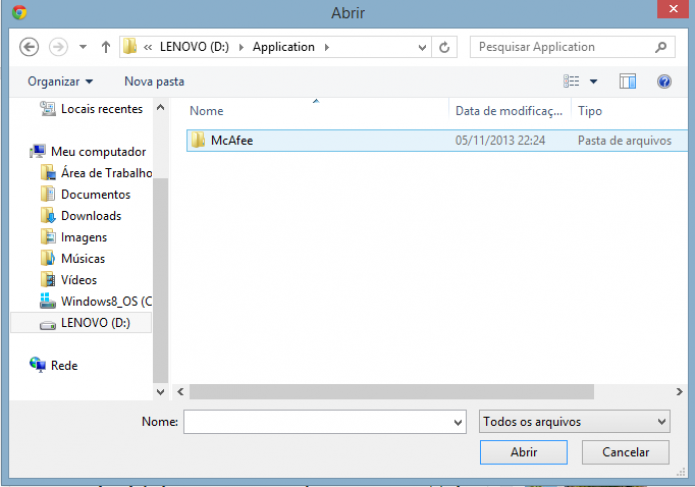Viewport: 695px width, 487px height.
Task: Open the help question mark icon
Action: (x=664, y=82)
